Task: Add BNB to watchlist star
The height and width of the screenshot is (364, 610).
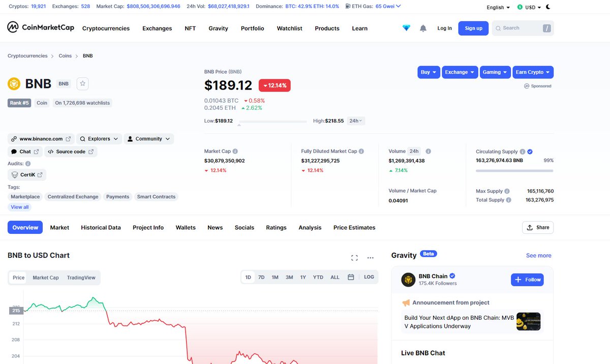Action: tap(83, 84)
